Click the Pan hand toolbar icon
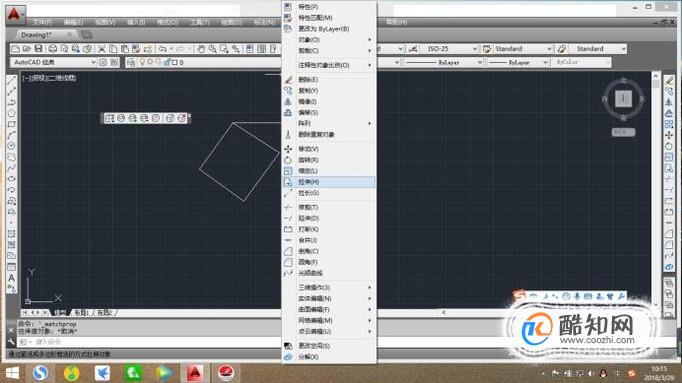Image resolution: width=682 pixels, height=383 pixels. click(201, 49)
